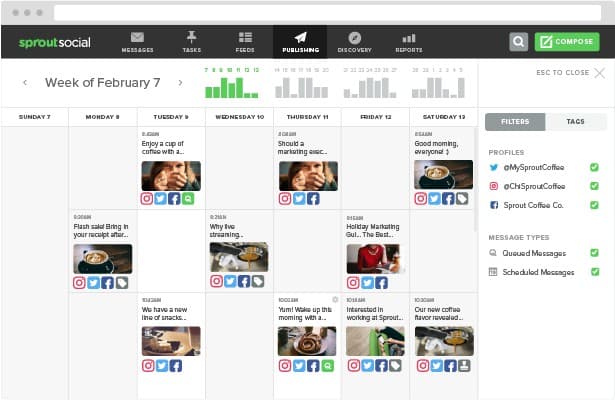Go to the previous week arrow
This screenshot has height=400, width=615.
(x=25, y=83)
